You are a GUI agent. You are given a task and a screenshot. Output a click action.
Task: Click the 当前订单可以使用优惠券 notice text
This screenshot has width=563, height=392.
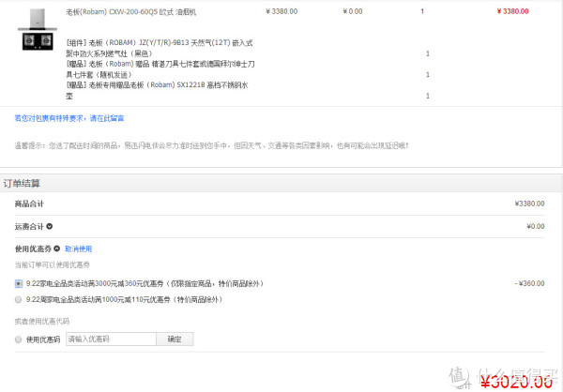click(52, 264)
